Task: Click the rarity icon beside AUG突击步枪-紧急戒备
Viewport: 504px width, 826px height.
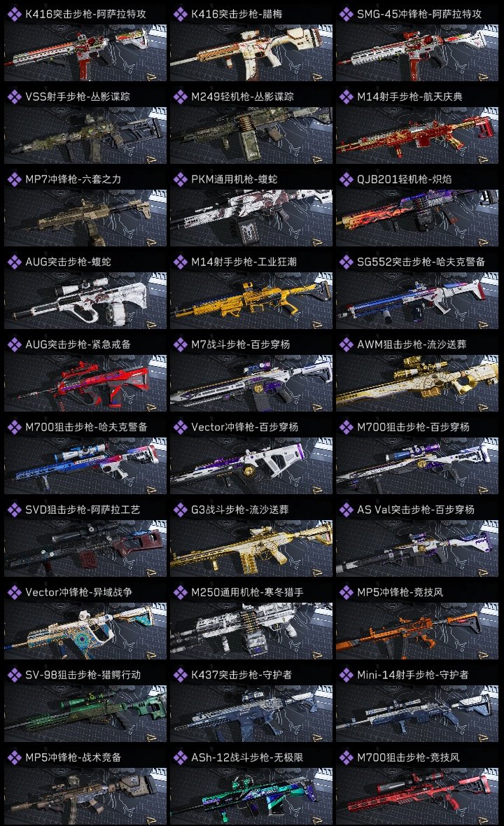Action: 14,345
